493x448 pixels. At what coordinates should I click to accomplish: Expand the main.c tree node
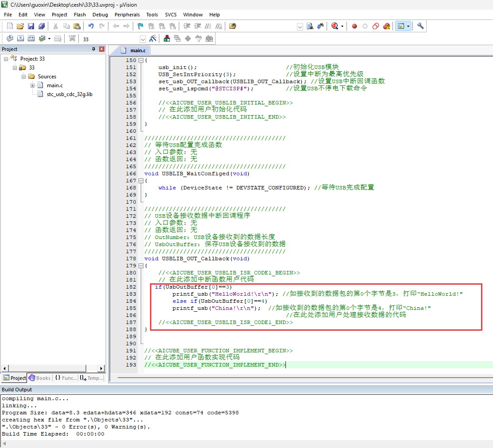coord(32,85)
